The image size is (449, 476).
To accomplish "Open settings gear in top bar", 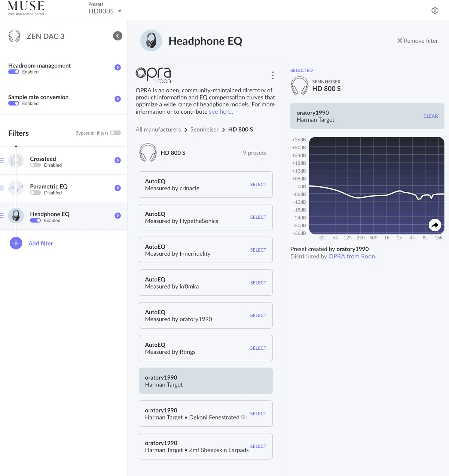I will [x=435, y=10].
